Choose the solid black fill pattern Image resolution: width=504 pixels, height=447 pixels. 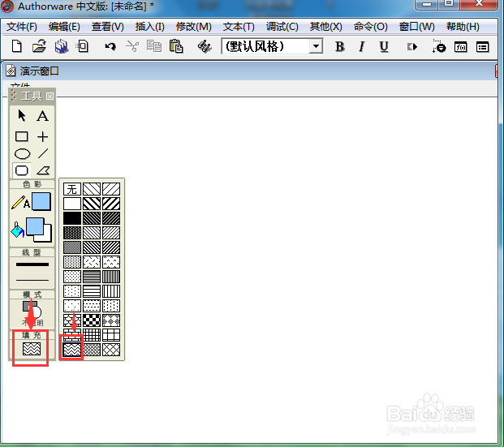pyautogui.click(x=72, y=218)
